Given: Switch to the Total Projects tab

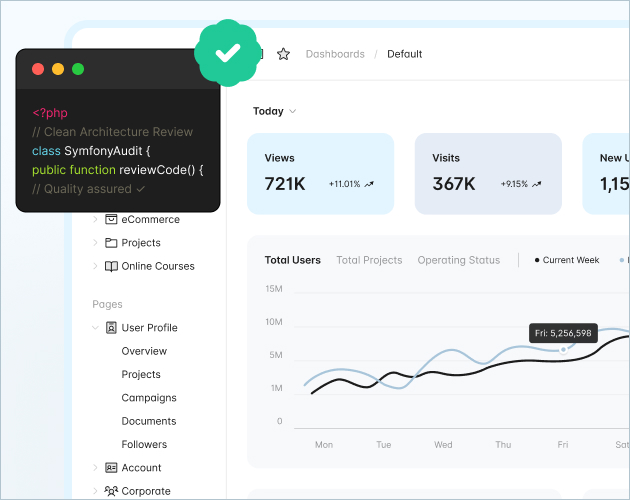Looking at the screenshot, I should (369, 260).
